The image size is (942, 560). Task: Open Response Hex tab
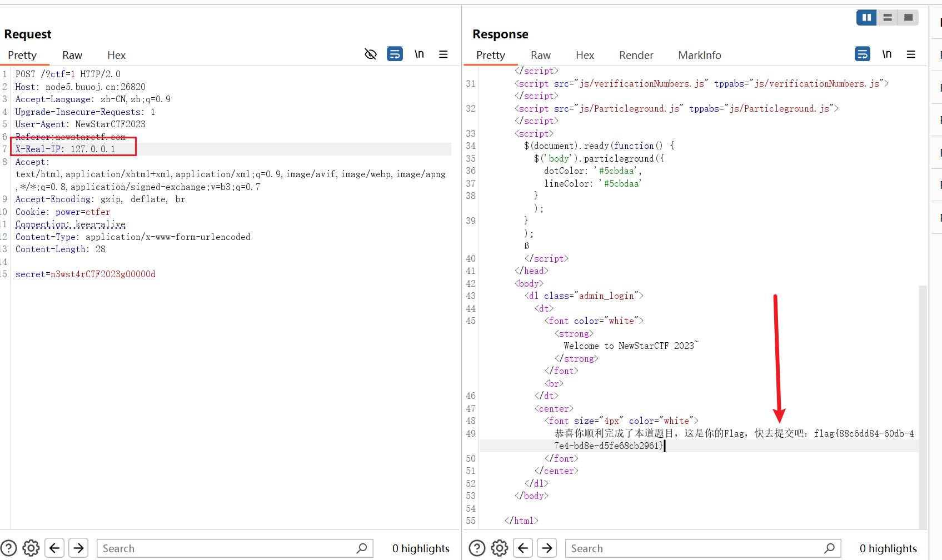585,55
